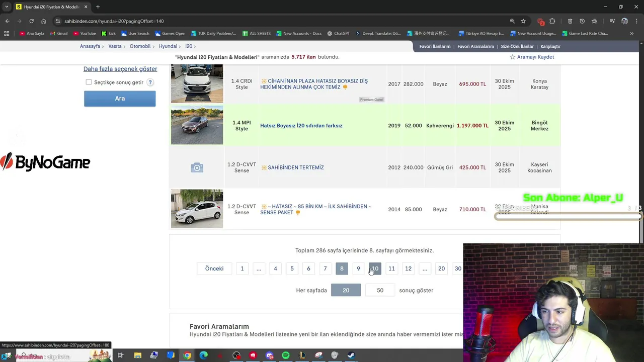644x362 pixels.
Task: Open help question mark beside Seçtikçe
Action: (150, 82)
